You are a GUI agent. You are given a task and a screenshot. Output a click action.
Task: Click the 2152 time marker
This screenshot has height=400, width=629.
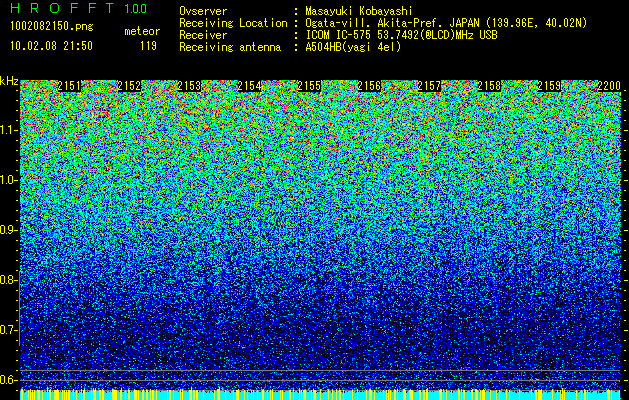pyautogui.click(x=129, y=86)
